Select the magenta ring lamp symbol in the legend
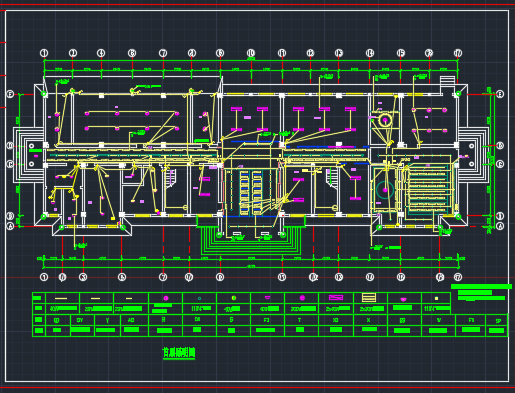Viewport: 515px width, 393px height. click(166, 298)
